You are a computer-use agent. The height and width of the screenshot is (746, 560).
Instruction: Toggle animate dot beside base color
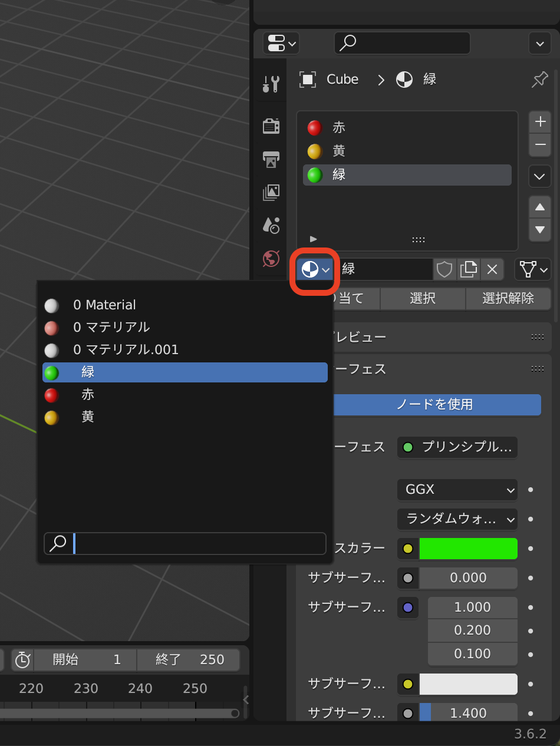tap(531, 549)
